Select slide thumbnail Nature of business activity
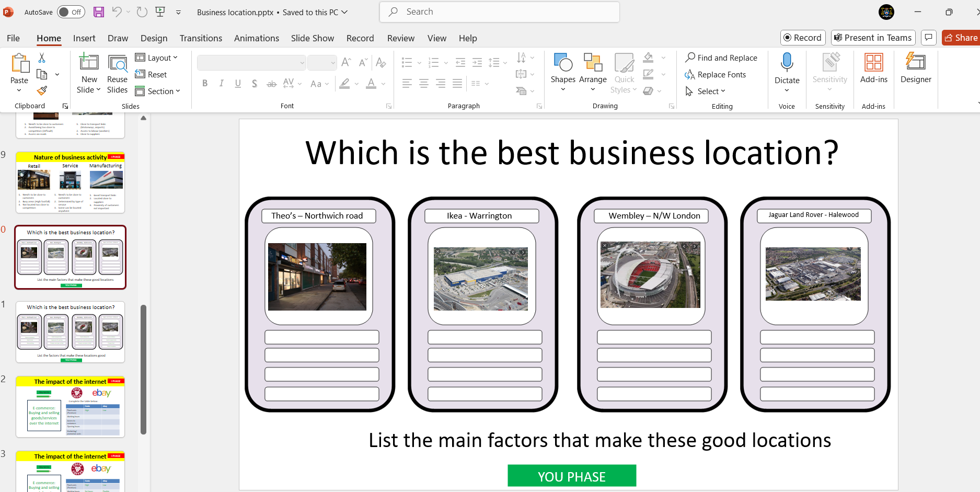The height and width of the screenshot is (492, 980). point(70,182)
